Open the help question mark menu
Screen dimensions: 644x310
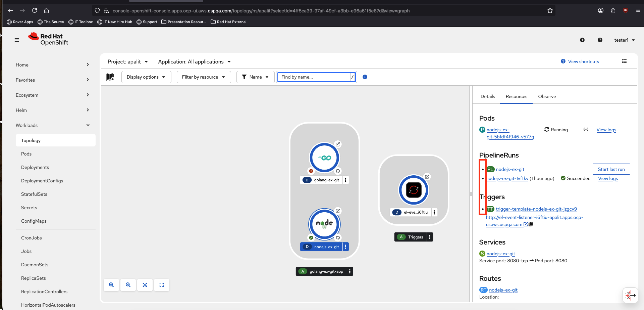coord(600,40)
